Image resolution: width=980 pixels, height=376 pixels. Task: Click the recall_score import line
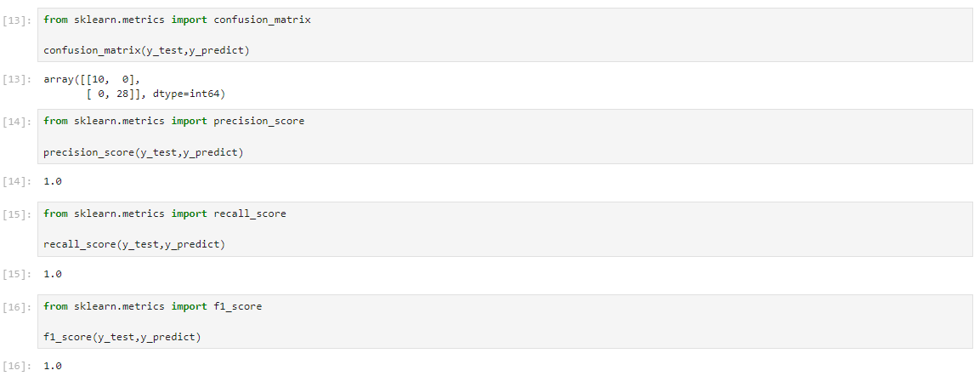[164, 214]
